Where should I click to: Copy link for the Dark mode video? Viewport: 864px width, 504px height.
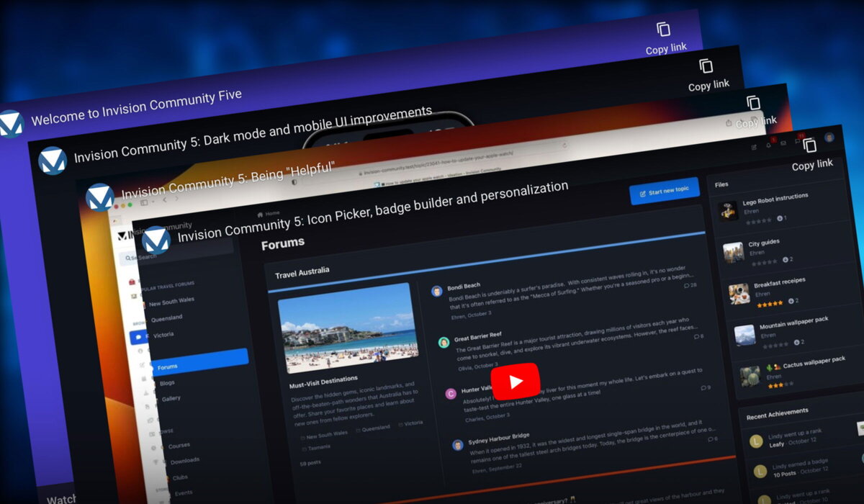click(x=708, y=74)
